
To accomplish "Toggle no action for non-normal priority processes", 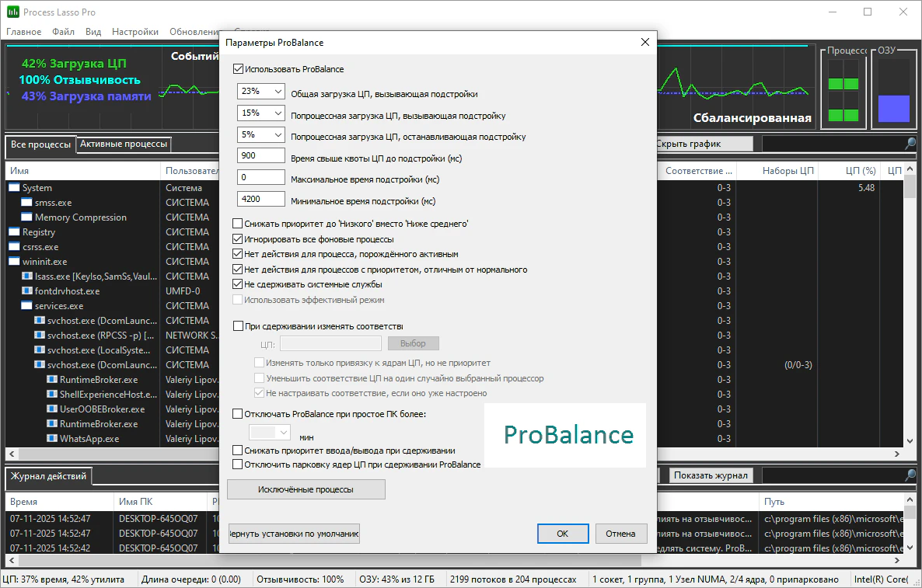I will coord(238,270).
